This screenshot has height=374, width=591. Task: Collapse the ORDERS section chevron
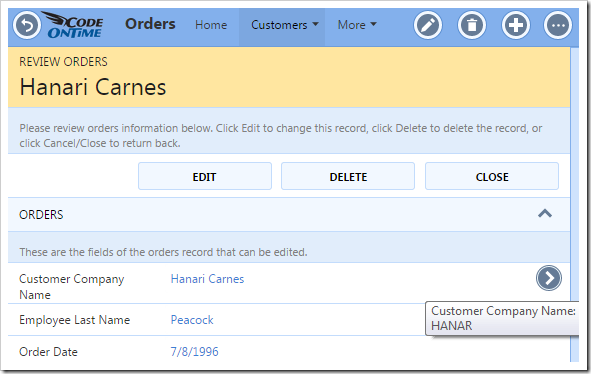(545, 214)
